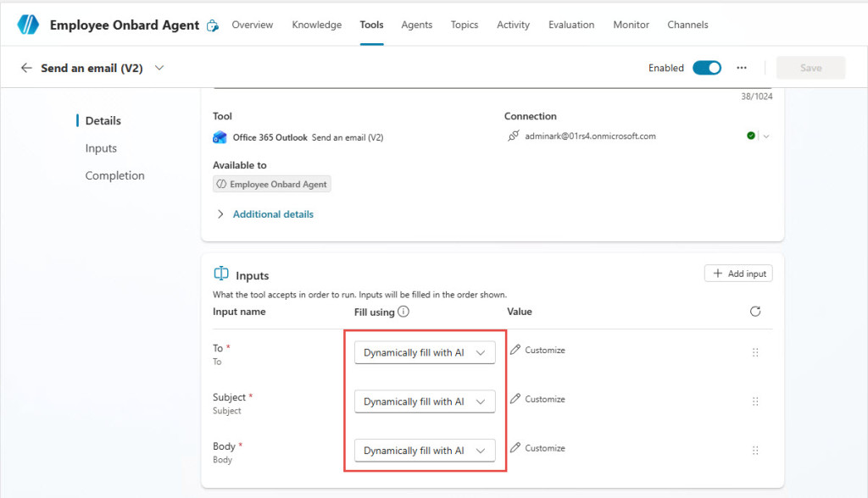The height and width of the screenshot is (498, 868).
Task: Expand the connection dropdown chevron
Action: (766, 136)
